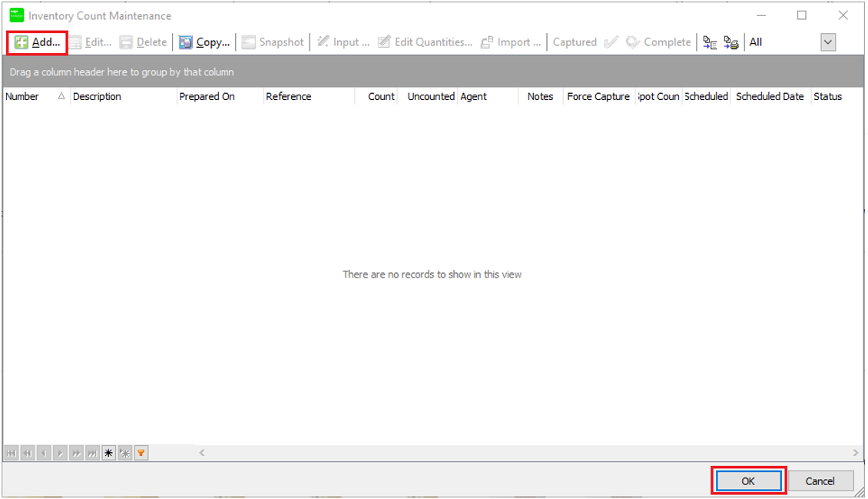The height and width of the screenshot is (499, 868).
Task: Click the print tree icon beside All
Action: click(731, 42)
